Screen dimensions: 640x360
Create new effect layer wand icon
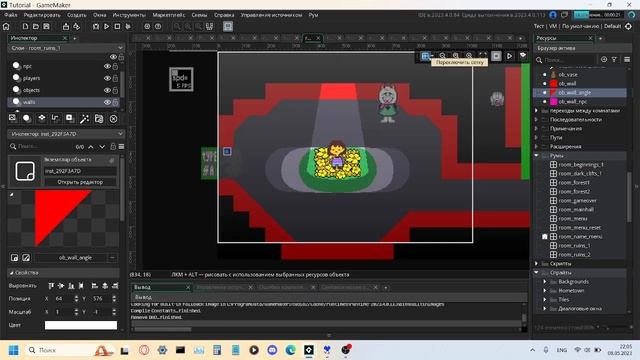tap(84, 118)
